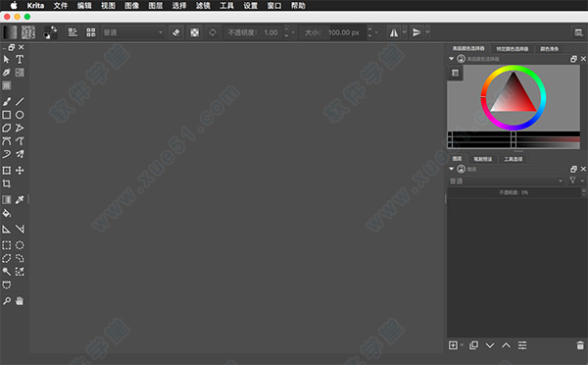Pick a color in the triangle selector
The image size is (588, 365).
(x=513, y=96)
